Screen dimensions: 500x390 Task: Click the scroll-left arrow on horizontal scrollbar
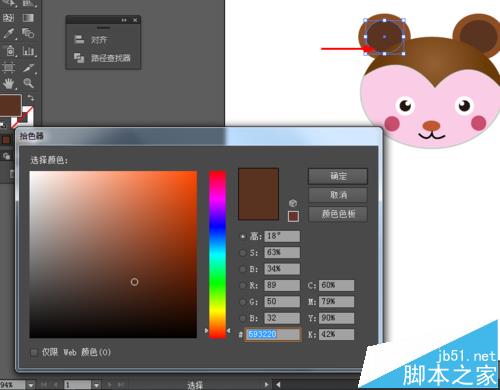coord(278,385)
